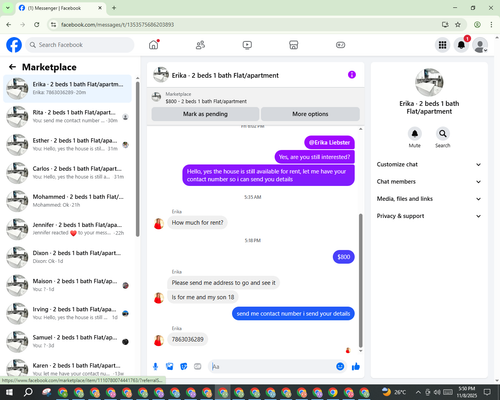Open Maison conversation in chat list
This screenshot has width=500, height=400.
(68, 285)
